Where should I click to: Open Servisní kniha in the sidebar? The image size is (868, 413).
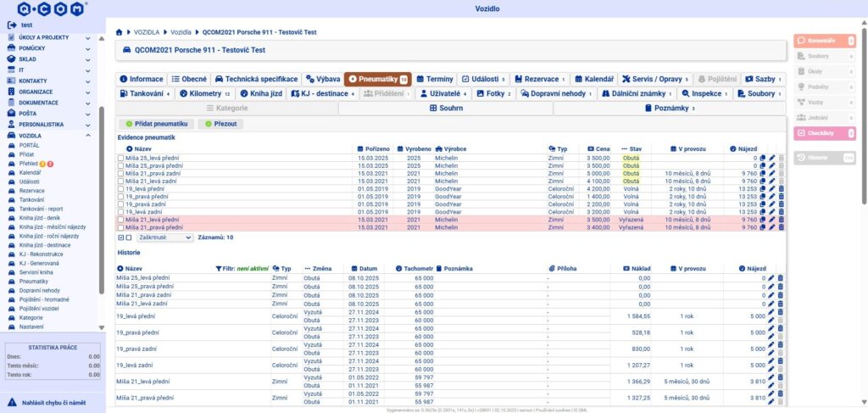(x=35, y=271)
